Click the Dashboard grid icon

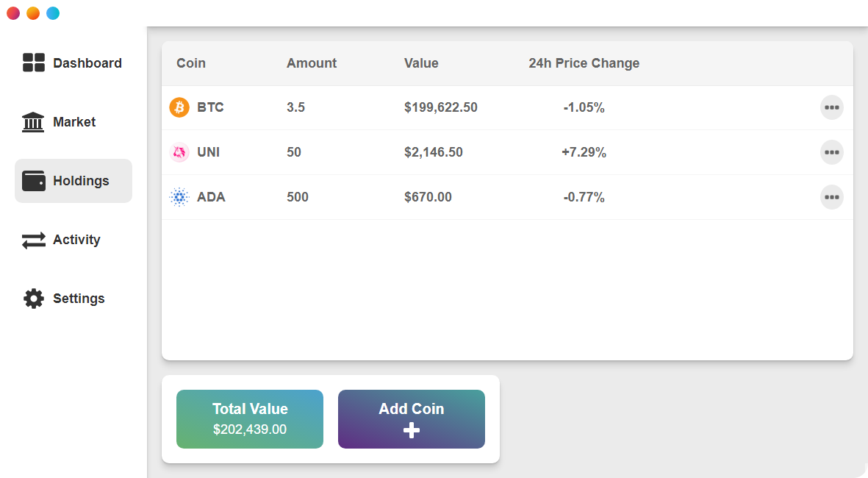pyautogui.click(x=34, y=63)
